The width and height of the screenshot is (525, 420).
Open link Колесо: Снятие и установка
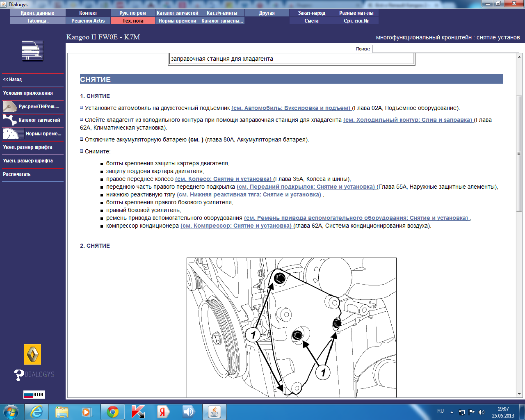coord(224,179)
